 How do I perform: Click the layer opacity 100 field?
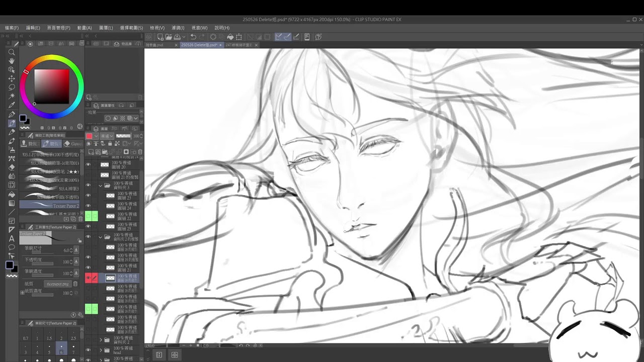pos(136,136)
